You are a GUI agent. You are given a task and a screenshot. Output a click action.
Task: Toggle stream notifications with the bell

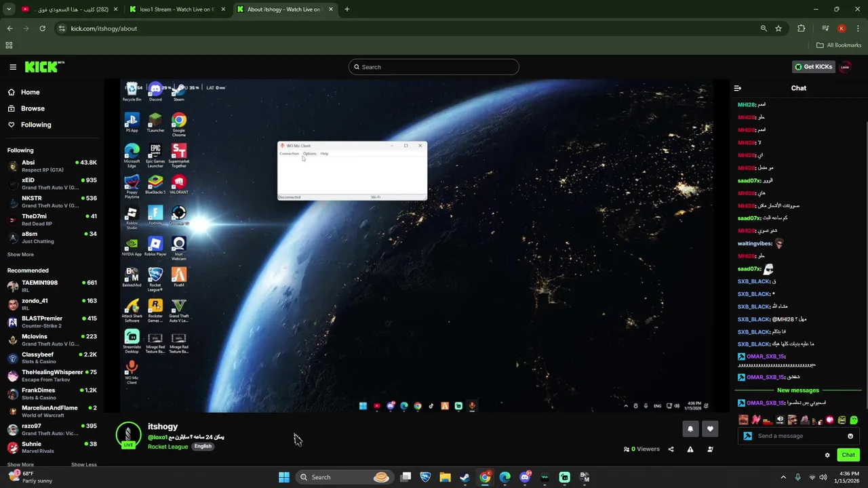(x=690, y=428)
